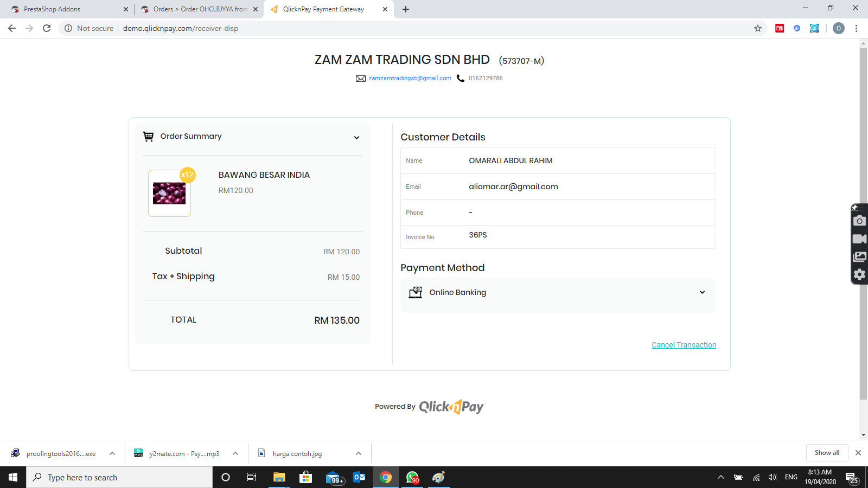Reload the current page
Image resolution: width=868 pixels, height=488 pixels.
[x=47, y=28]
